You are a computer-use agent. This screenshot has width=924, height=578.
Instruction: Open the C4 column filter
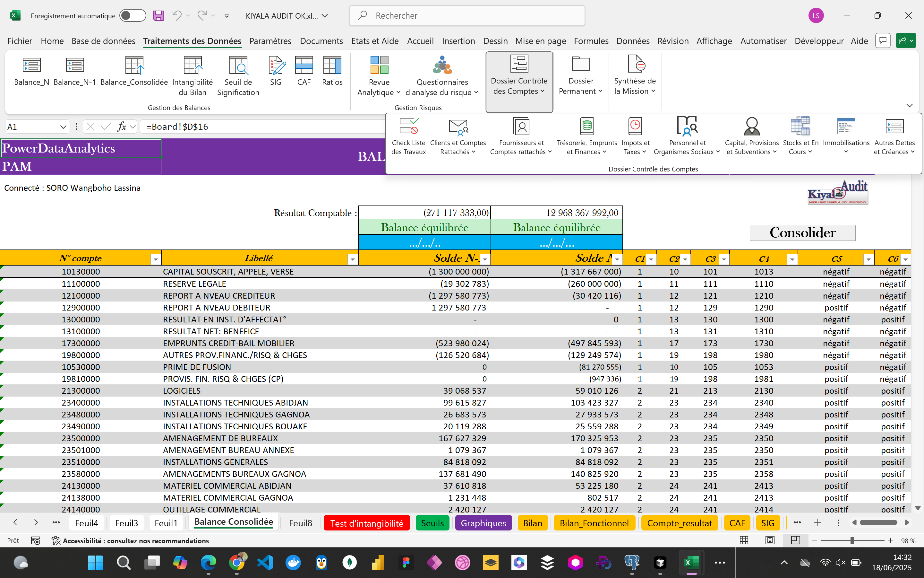pos(792,259)
